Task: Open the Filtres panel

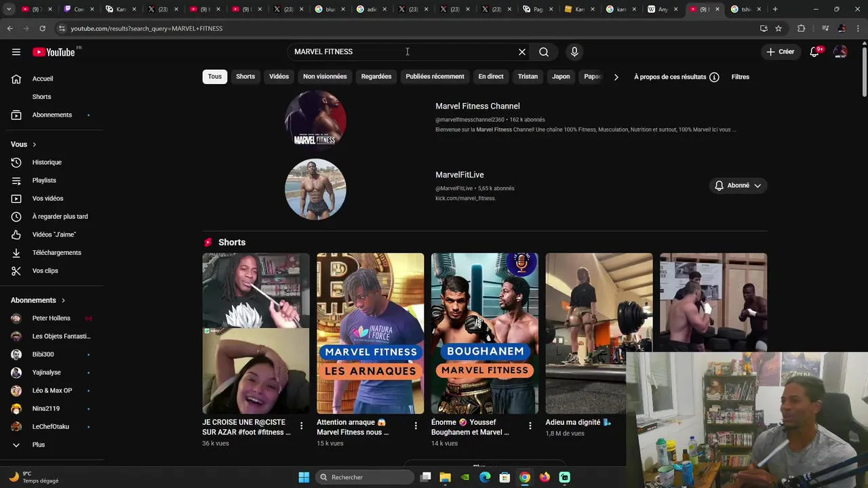Action: (x=740, y=77)
